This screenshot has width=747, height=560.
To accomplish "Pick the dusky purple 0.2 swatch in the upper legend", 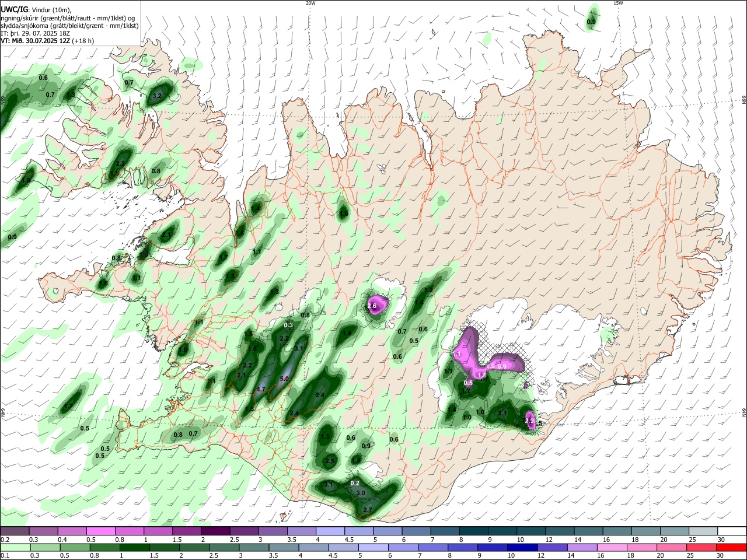I will click(x=15, y=531).
